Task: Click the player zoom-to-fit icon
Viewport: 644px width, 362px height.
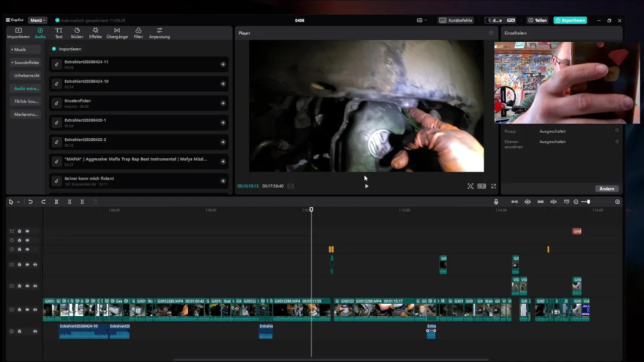Action: (x=470, y=186)
